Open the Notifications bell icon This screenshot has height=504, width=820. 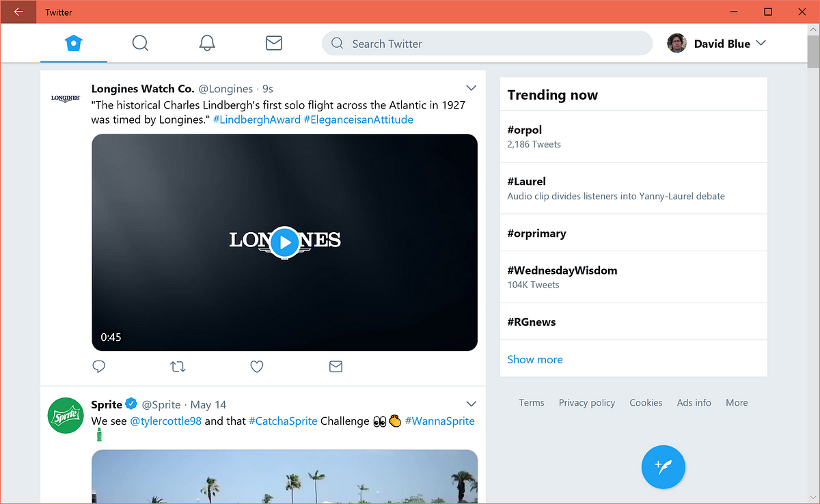(207, 44)
